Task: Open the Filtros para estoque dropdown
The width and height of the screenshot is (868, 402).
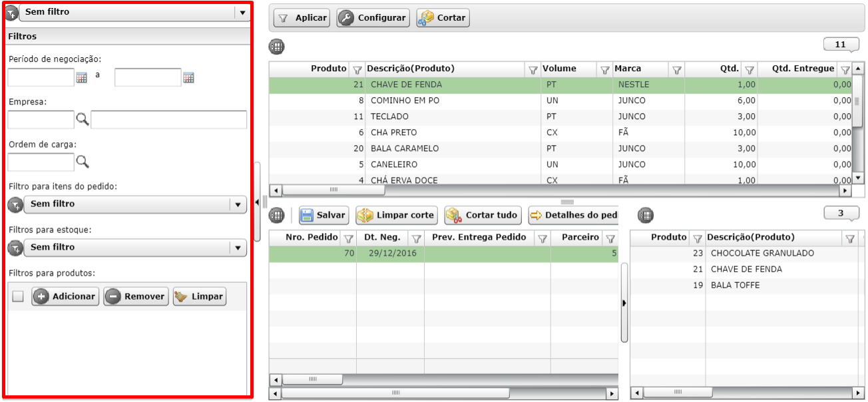Action: (238, 248)
